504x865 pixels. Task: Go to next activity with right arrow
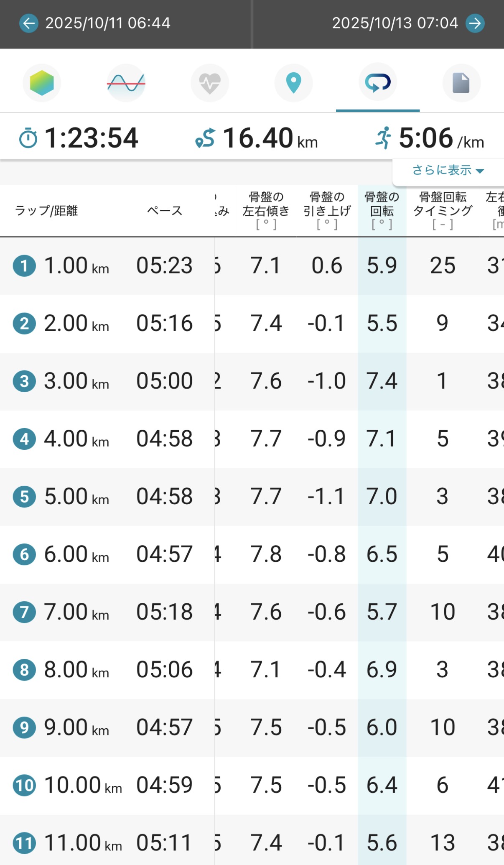click(x=475, y=23)
